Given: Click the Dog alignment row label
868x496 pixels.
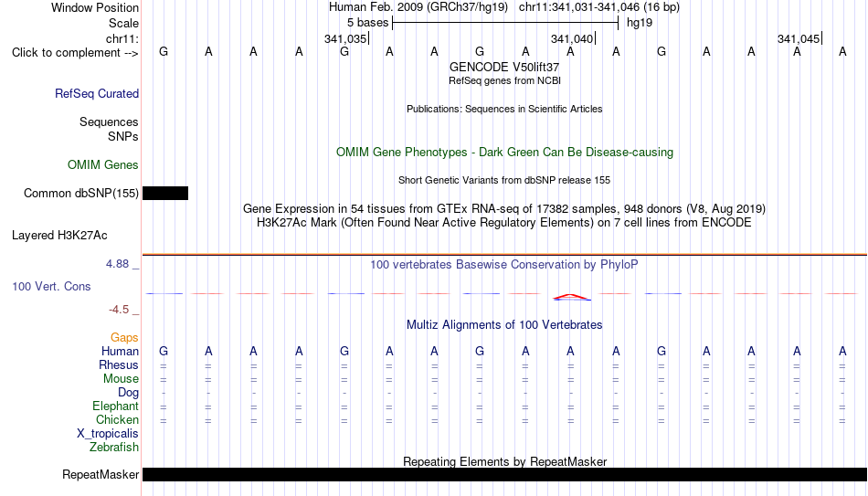Looking at the screenshot, I should [129, 393].
